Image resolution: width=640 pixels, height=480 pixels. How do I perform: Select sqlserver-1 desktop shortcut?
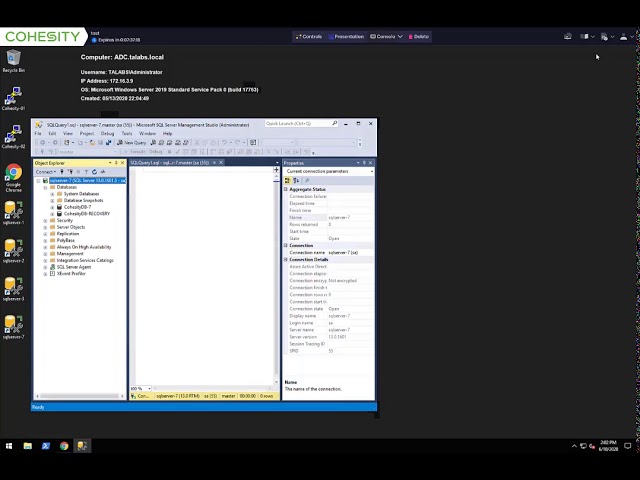pyautogui.click(x=13, y=213)
